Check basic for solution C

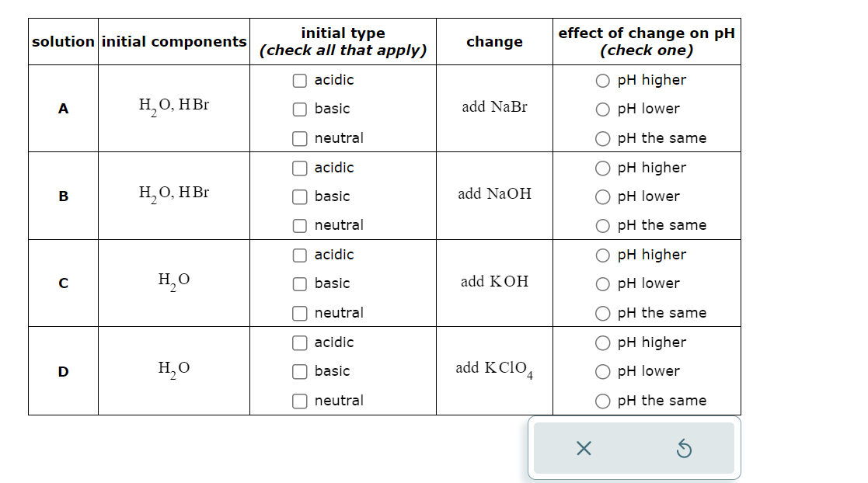[x=300, y=283]
